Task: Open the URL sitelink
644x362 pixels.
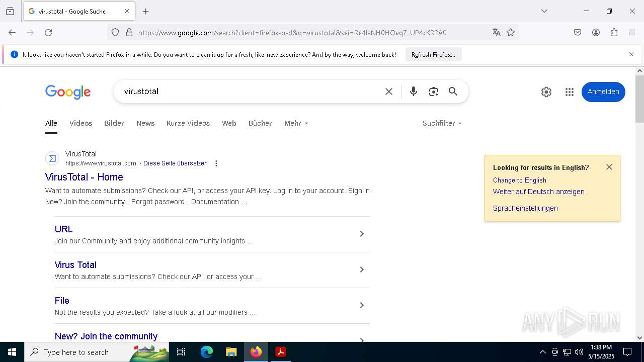Action: coord(63,229)
